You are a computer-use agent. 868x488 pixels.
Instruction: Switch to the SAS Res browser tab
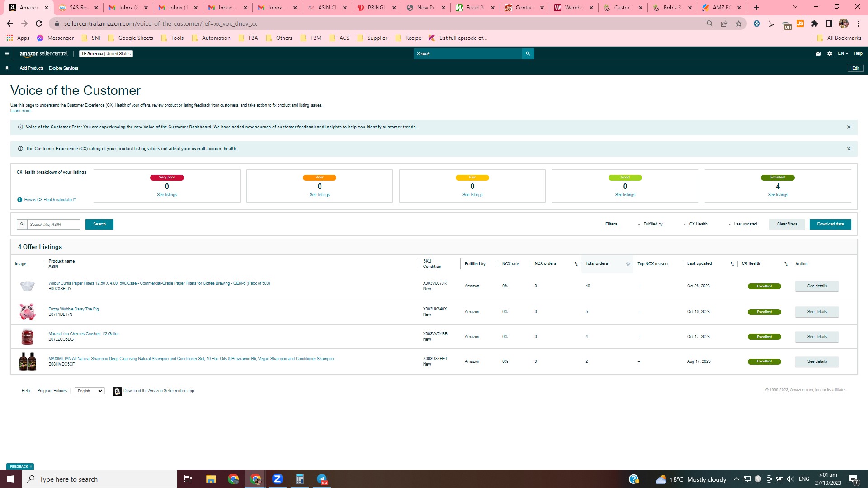click(78, 8)
